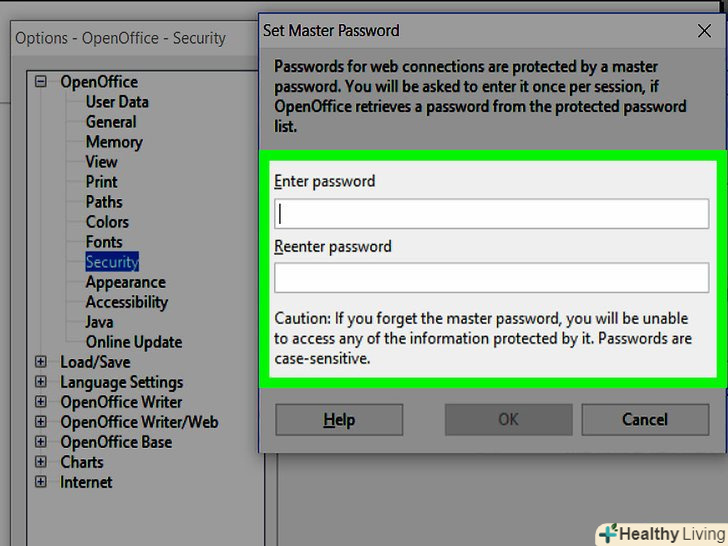Expand the Language Settings node
Viewport: 728px width, 546px height.
point(41,382)
